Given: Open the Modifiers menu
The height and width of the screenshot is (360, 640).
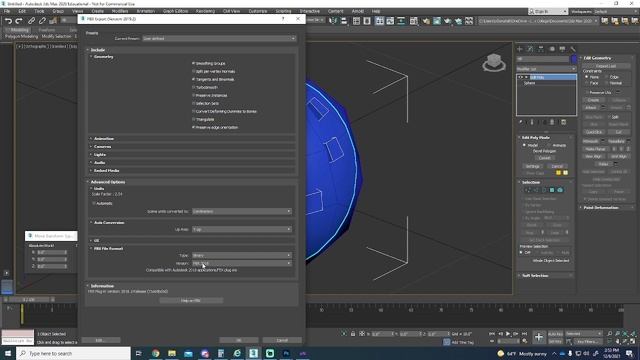Looking at the screenshot, I should (120, 11).
